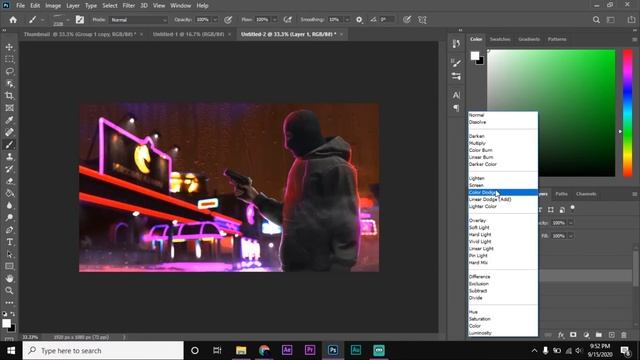Expand layer Fill 100% dropdown
The width and height of the screenshot is (640, 360).
click(571, 236)
